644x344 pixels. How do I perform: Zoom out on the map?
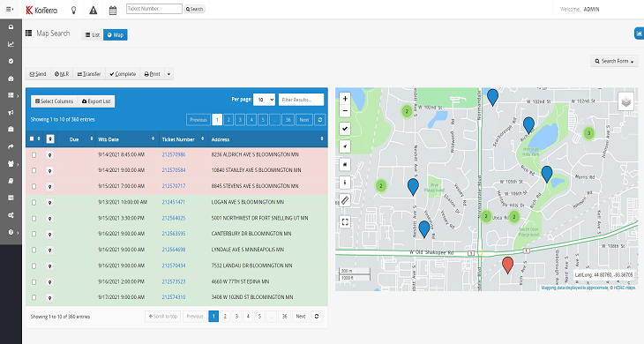coord(345,111)
